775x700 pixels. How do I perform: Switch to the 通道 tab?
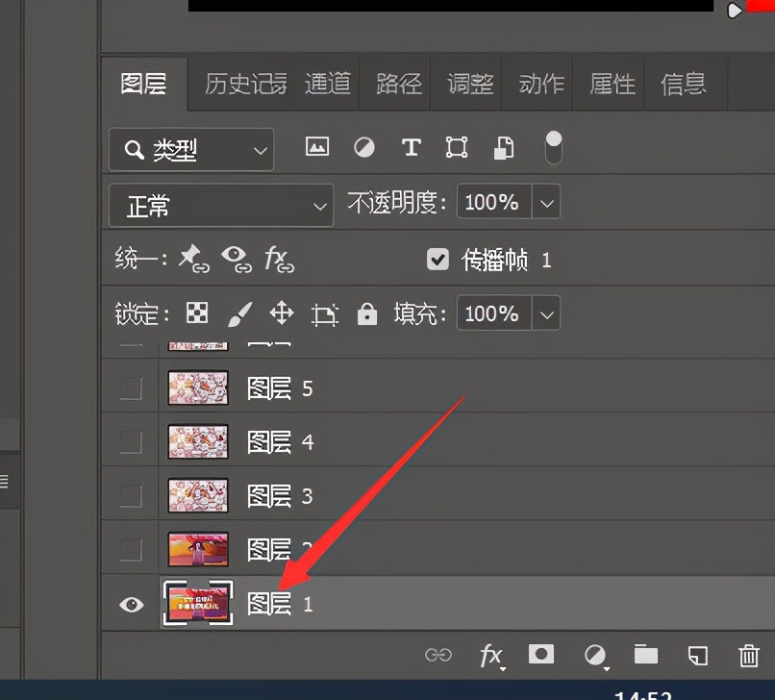(x=327, y=84)
